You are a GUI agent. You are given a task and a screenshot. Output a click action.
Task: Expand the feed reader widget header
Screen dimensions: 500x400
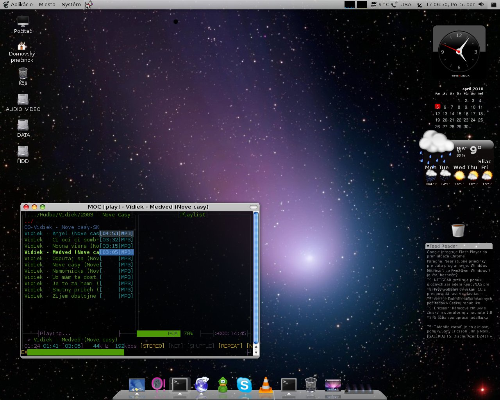pyautogui.click(x=459, y=246)
